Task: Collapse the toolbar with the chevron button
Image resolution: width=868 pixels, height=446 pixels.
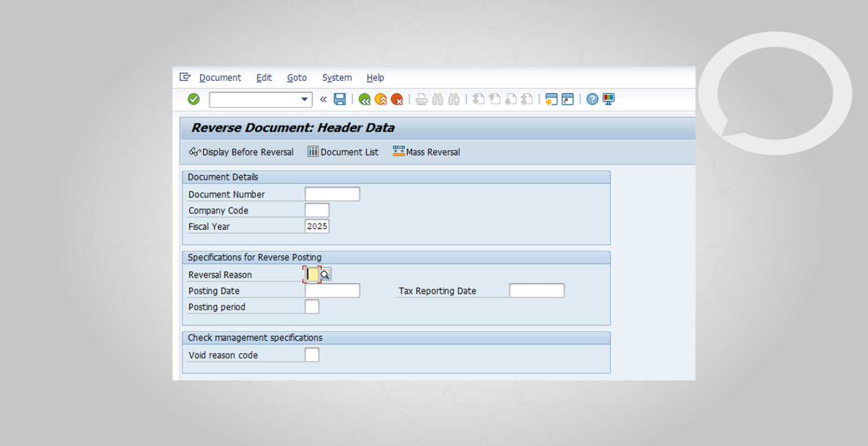Action: (323, 99)
